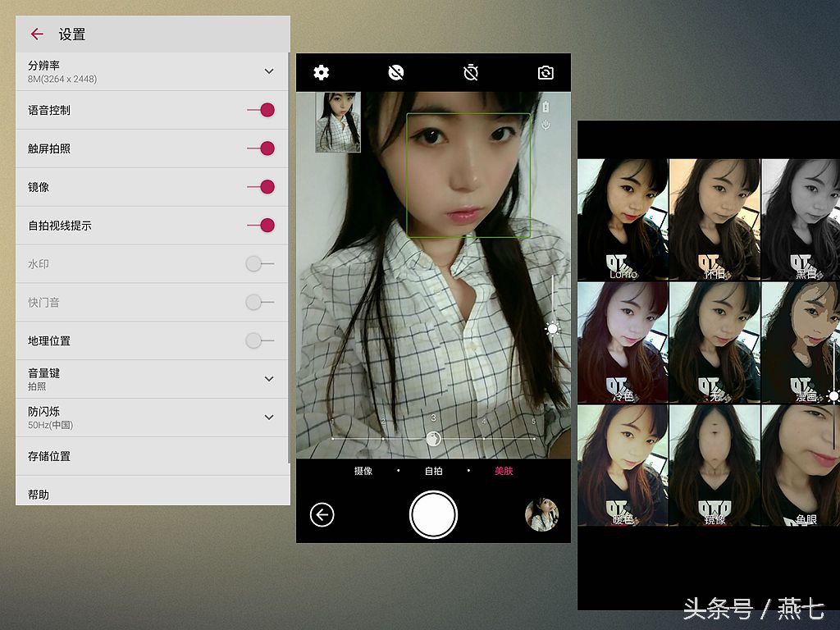Tap the self-timer off icon
The image size is (840, 630).
tap(471, 72)
